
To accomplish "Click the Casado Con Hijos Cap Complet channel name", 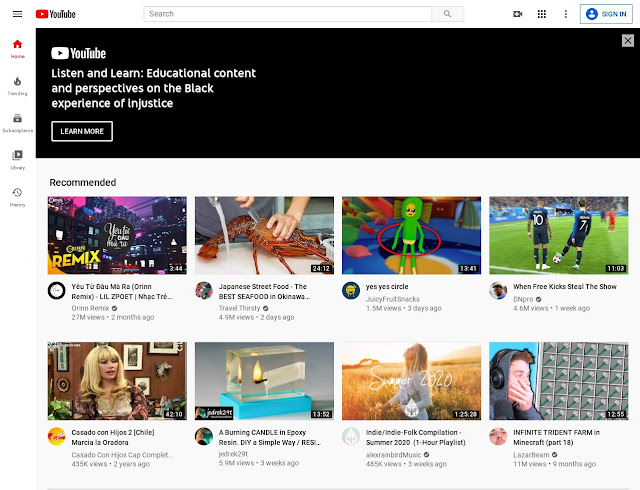I will [x=122, y=455].
